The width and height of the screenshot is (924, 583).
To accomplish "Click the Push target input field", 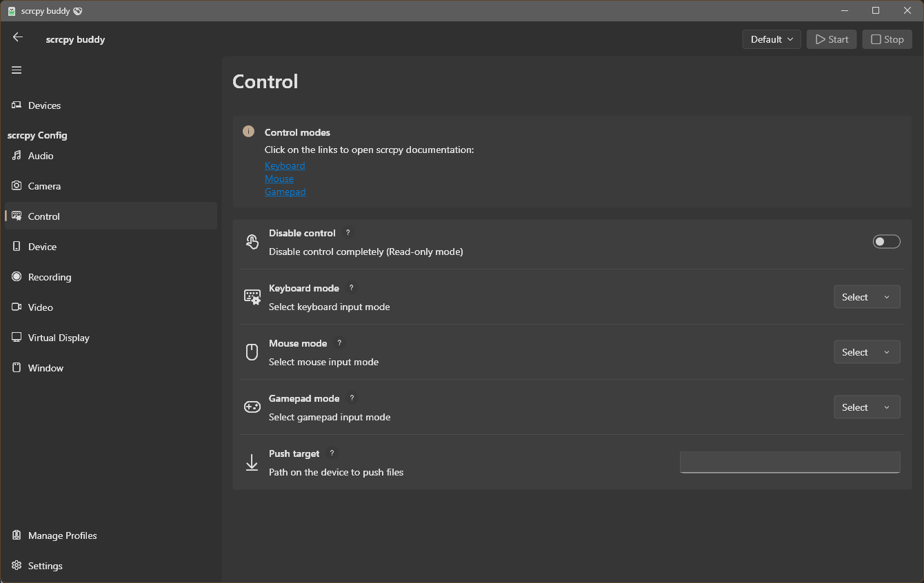I will point(790,462).
